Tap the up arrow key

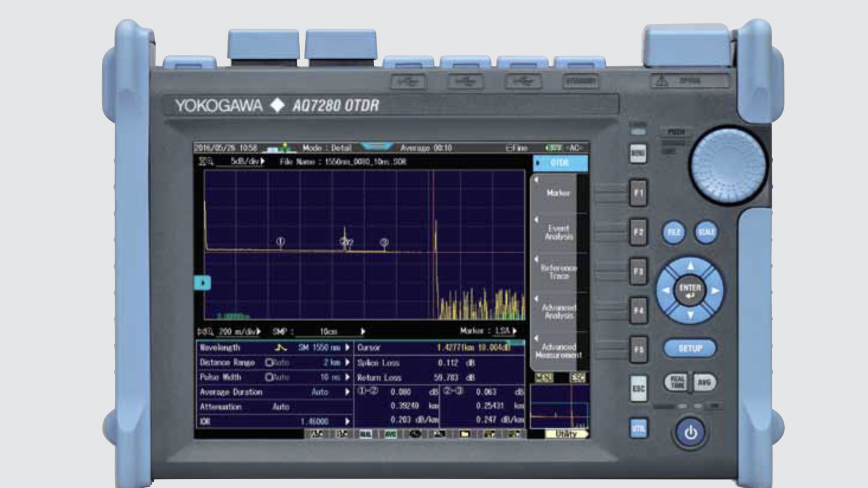tap(690, 266)
